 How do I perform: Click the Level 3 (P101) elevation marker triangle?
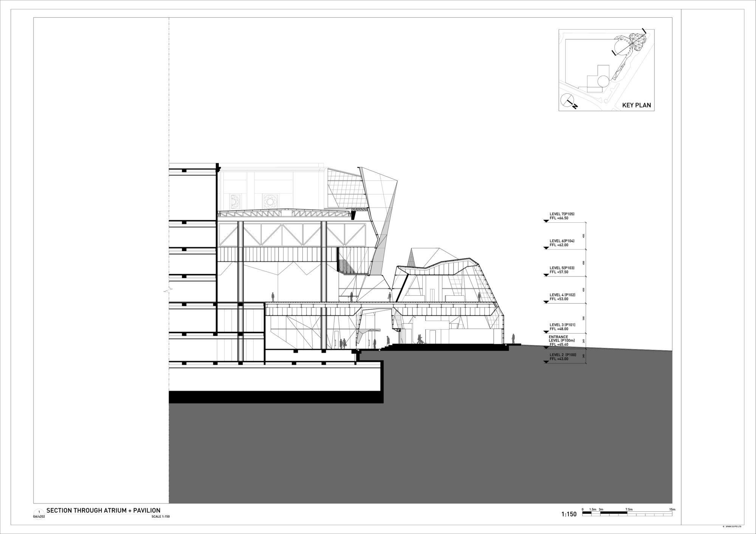[546, 332]
